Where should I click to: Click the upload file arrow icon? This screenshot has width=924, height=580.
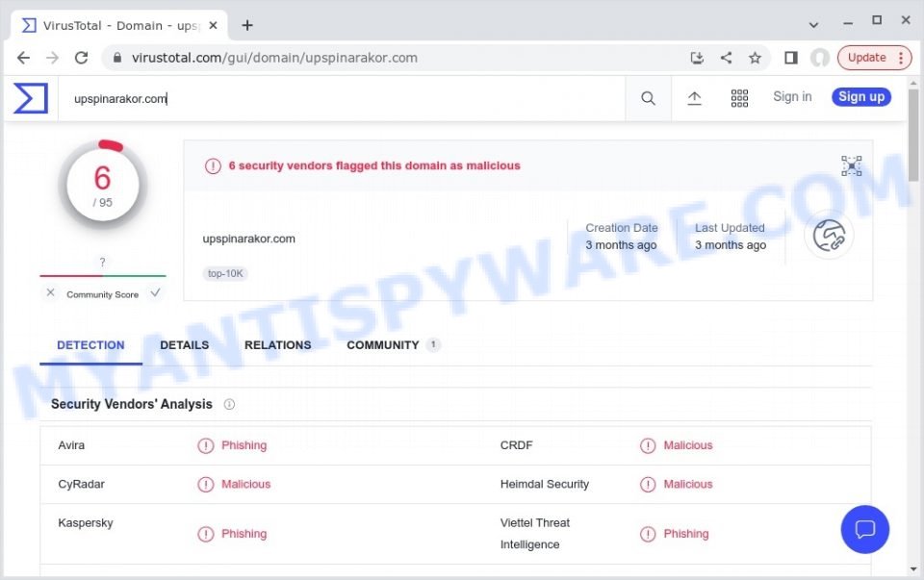click(695, 98)
